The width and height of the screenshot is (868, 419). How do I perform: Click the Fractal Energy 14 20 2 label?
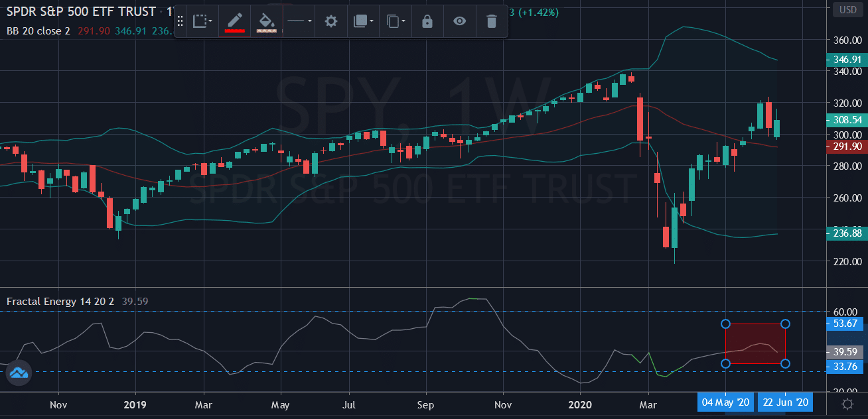click(60, 301)
